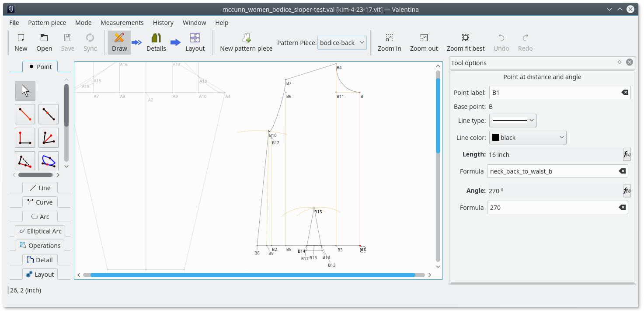
Task: Select the perpendicular point tool
Action: (25, 138)
